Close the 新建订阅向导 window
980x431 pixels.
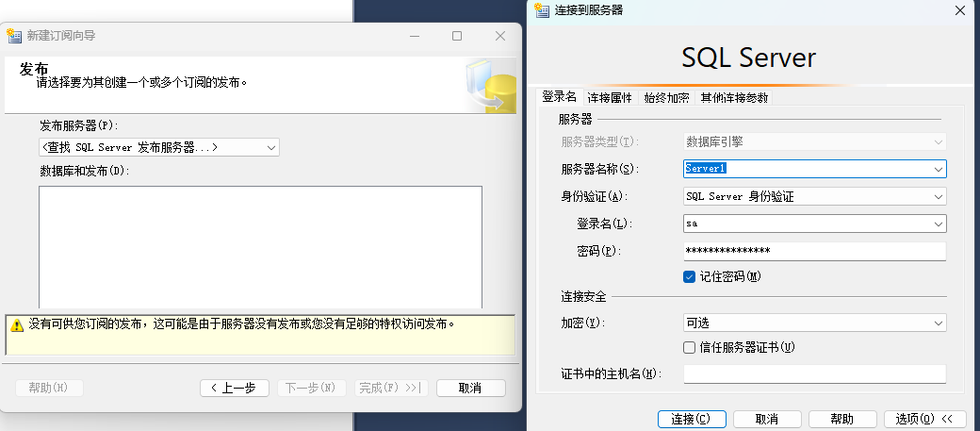[500, 36]
